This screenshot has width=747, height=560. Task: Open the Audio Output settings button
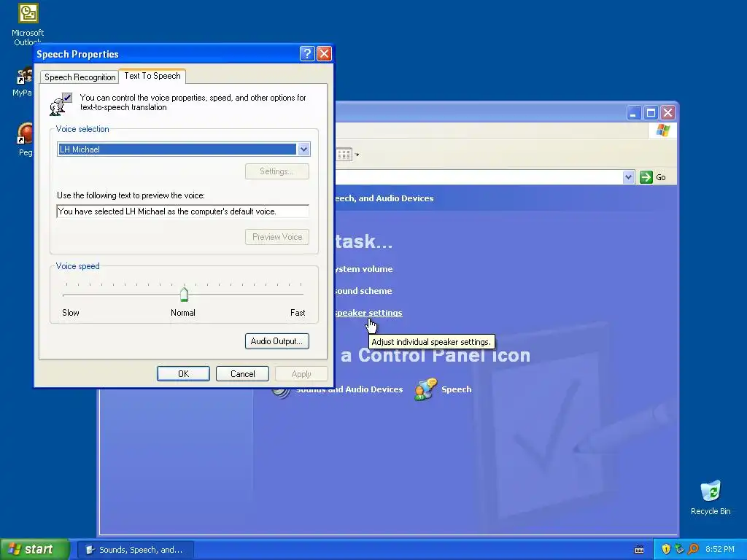click(276, 341)
